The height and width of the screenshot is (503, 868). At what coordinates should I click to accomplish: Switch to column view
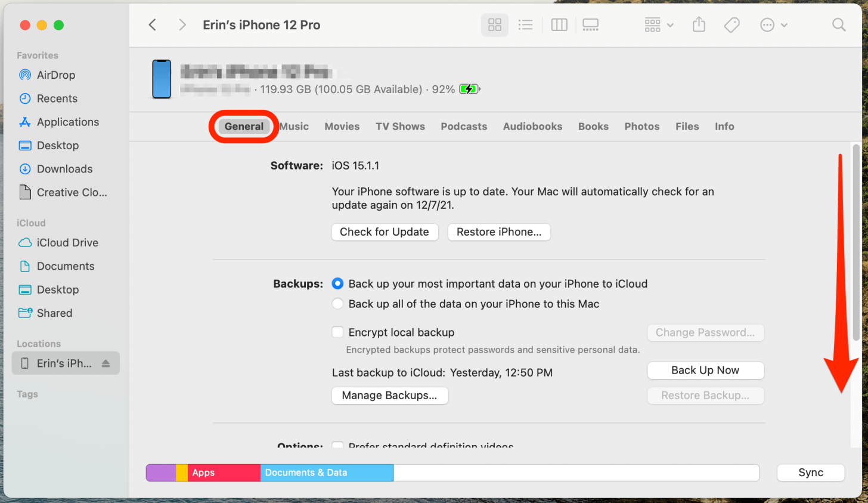(559, 24)
